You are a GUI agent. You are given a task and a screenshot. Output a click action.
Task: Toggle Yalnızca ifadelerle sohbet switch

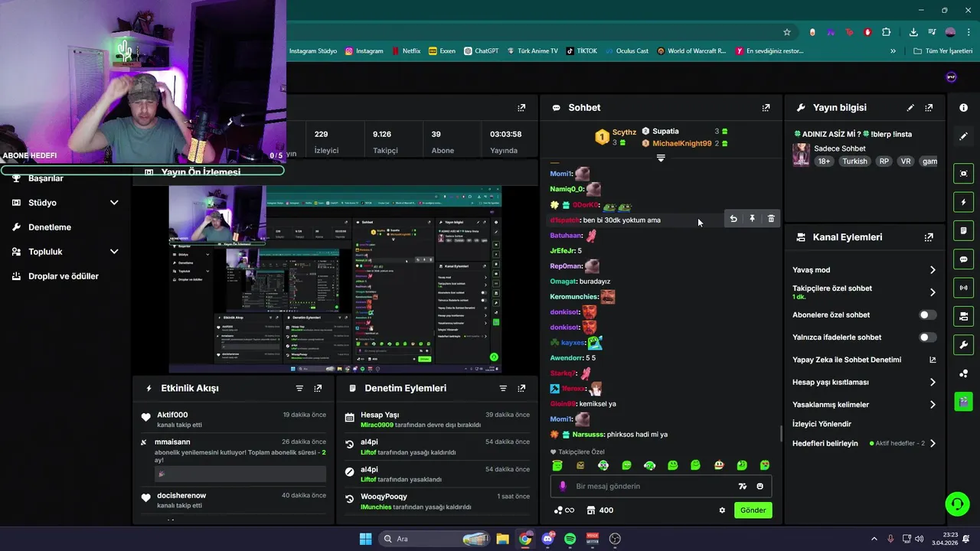coord(927,337)
